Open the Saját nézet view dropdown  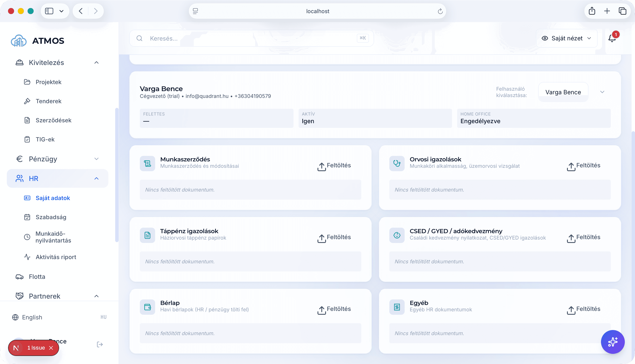point(567,38)
